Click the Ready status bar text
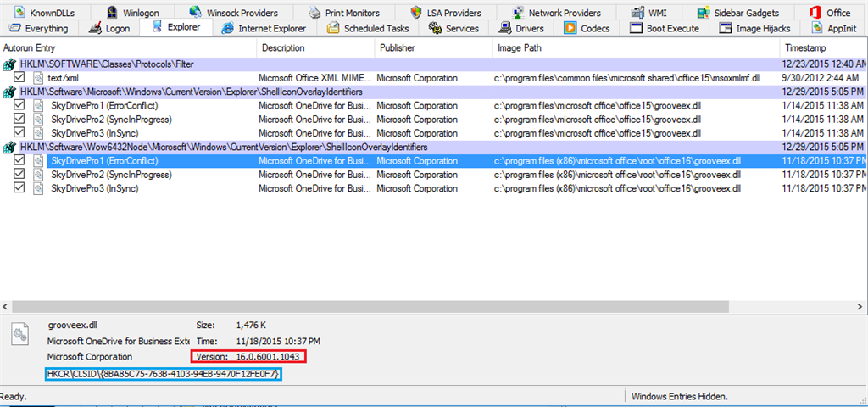The image size is (868, 407). pyautogui.click(x=12, y=397)
